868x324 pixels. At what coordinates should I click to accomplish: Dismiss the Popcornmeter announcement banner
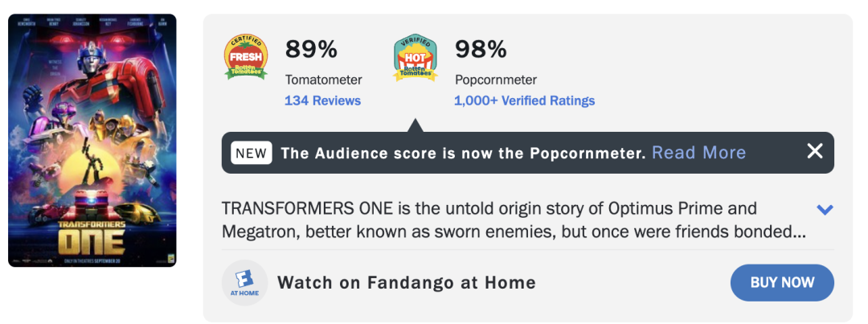click(815, 151)
